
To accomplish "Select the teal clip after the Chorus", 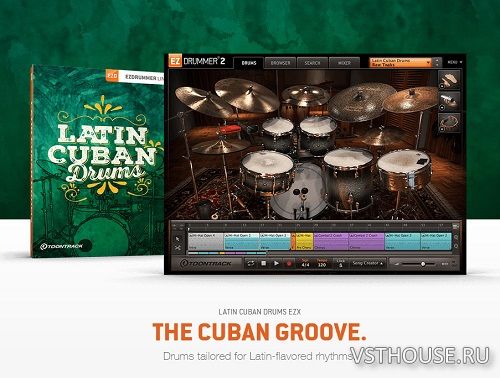I will (x=402, y=241).
